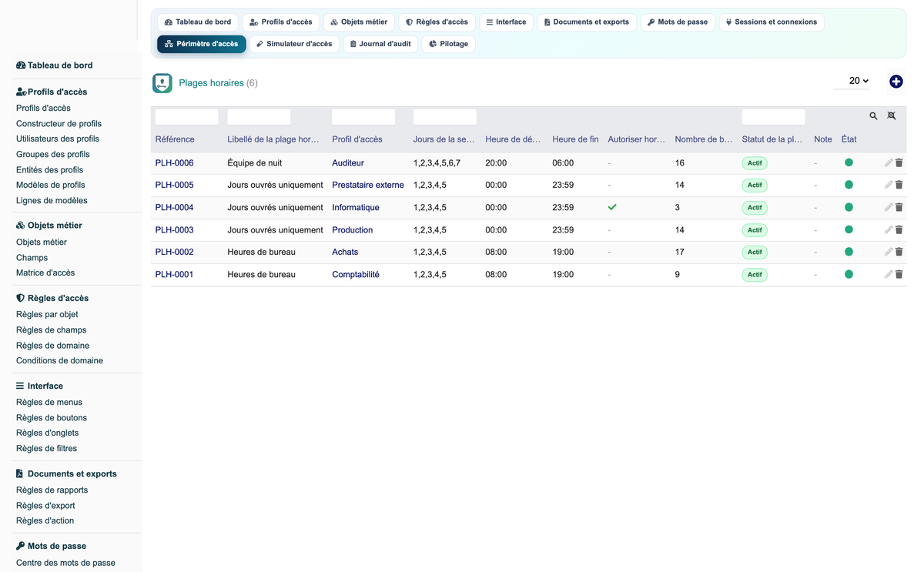Open the Sessions et connexions tab
The height and width of the screenshot is (572, 924).
(x=772, y=22)
